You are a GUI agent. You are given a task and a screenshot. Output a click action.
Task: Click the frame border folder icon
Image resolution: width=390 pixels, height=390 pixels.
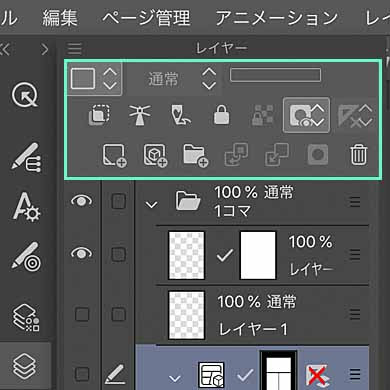pos(211,375)
